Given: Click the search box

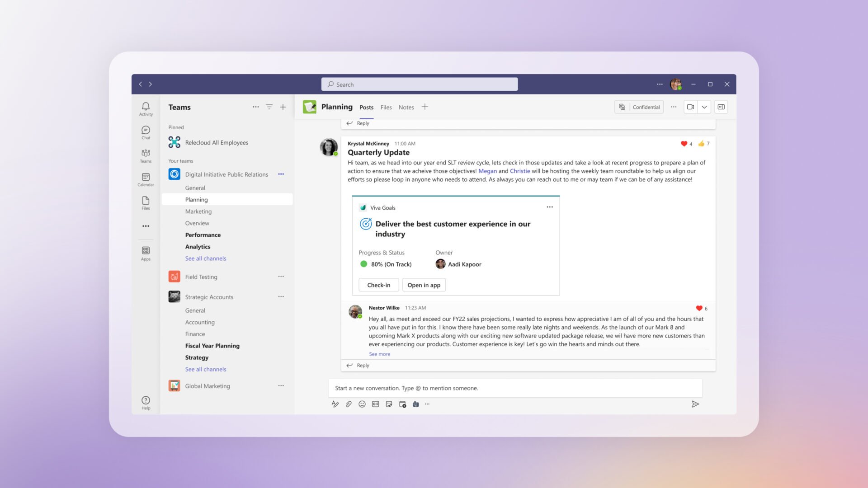Looking at the screenshot, I should 420,84.
